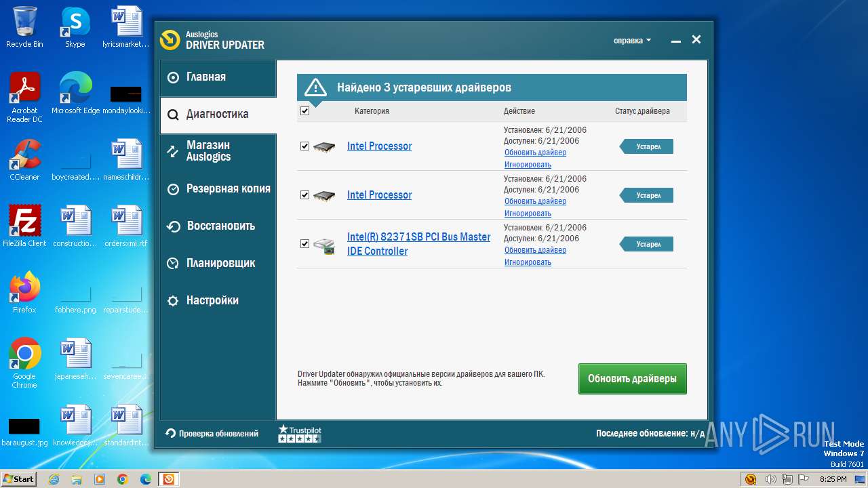868x488 pixels.
Task: Open Firefox desktop shortcut
Action: click(x=24, y=293)
